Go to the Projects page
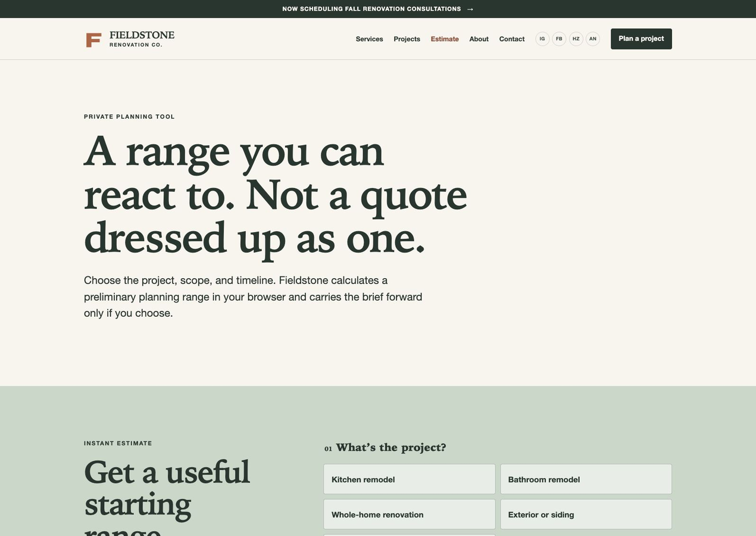Viewport: 756px width, 536px height. [407, 39]
